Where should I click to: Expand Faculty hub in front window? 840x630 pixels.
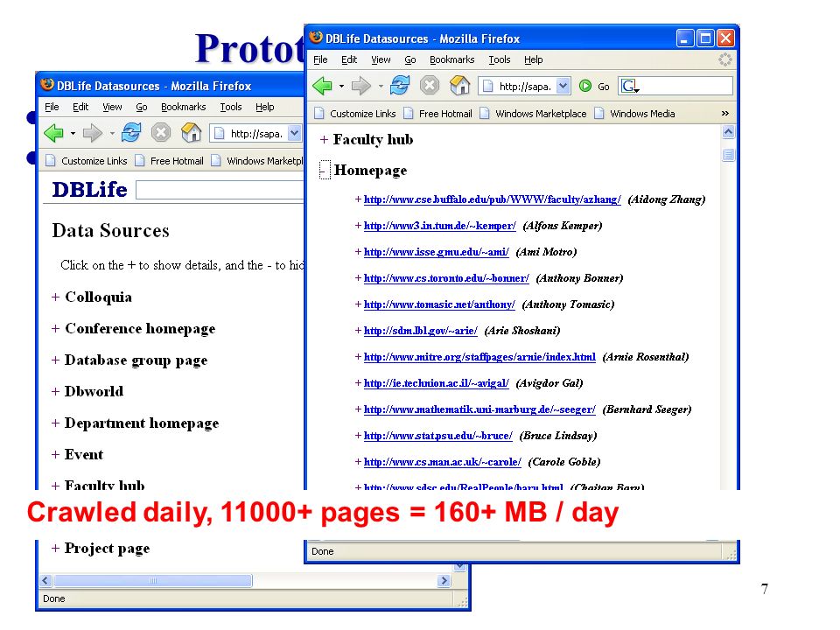tap(324, 140)
